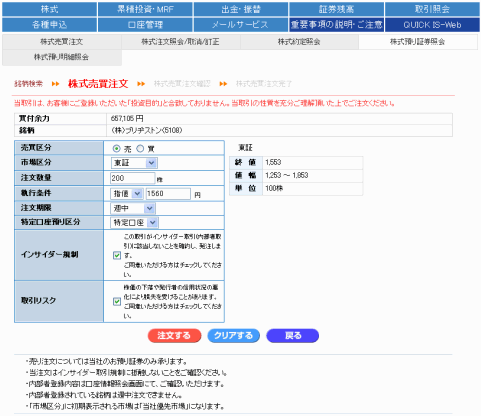Expand the 注文期限 dropdown
The width and height of the screenshot is (481, 416).
133,209
